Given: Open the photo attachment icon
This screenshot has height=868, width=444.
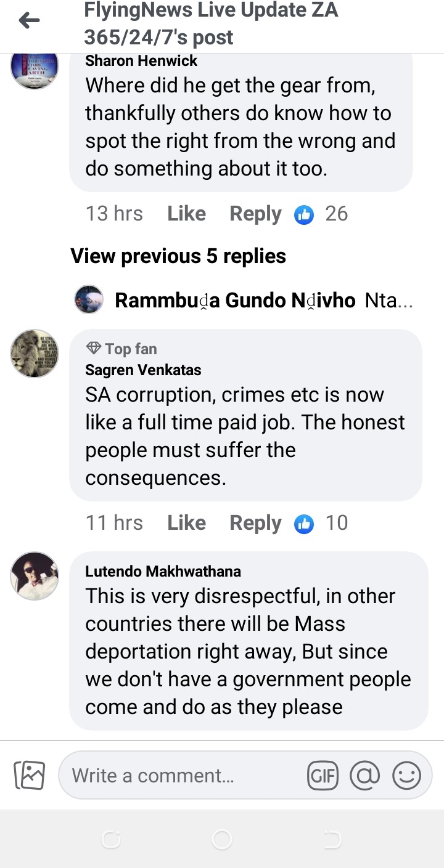Looking at the screenshot, I should (x=30, y=775).
